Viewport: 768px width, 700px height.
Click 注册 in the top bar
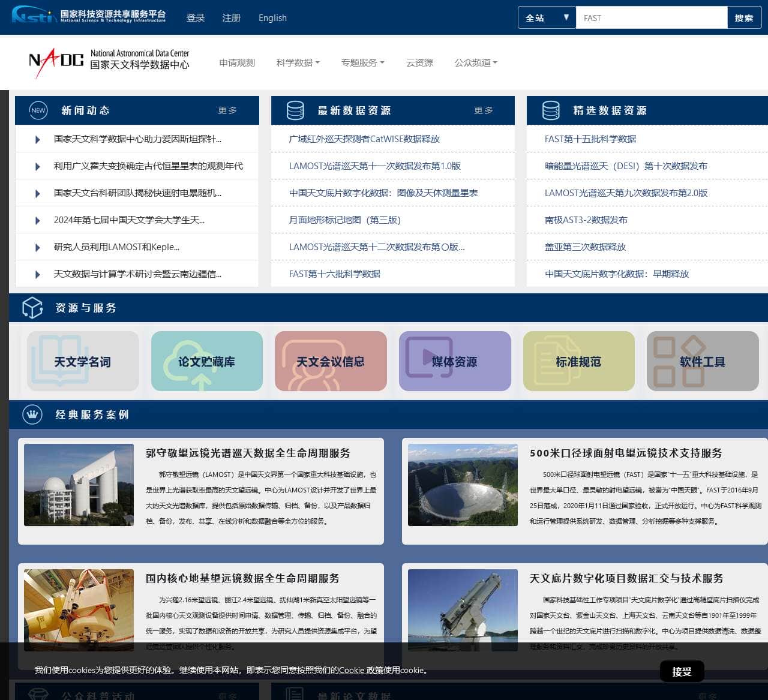[232, 18]
